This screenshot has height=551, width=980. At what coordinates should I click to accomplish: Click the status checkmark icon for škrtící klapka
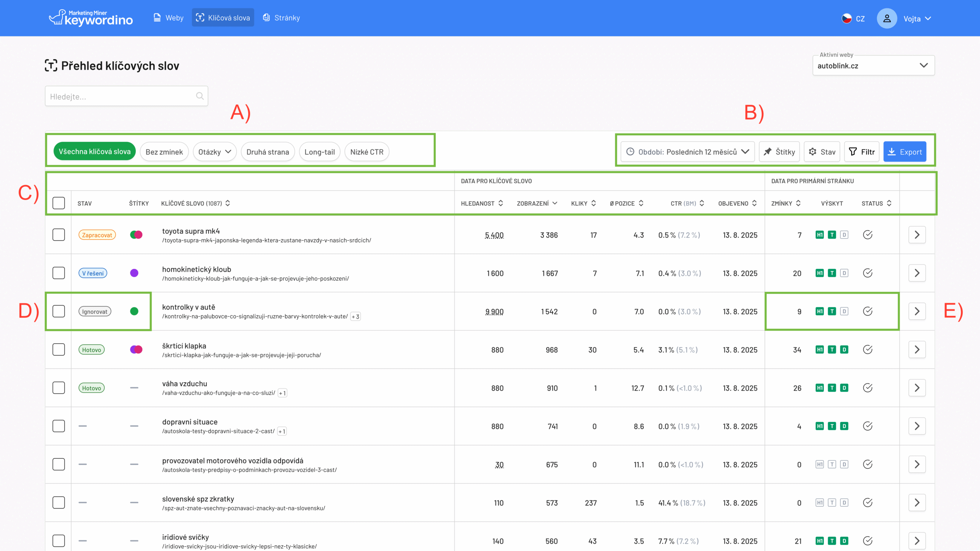coord(867,349)
